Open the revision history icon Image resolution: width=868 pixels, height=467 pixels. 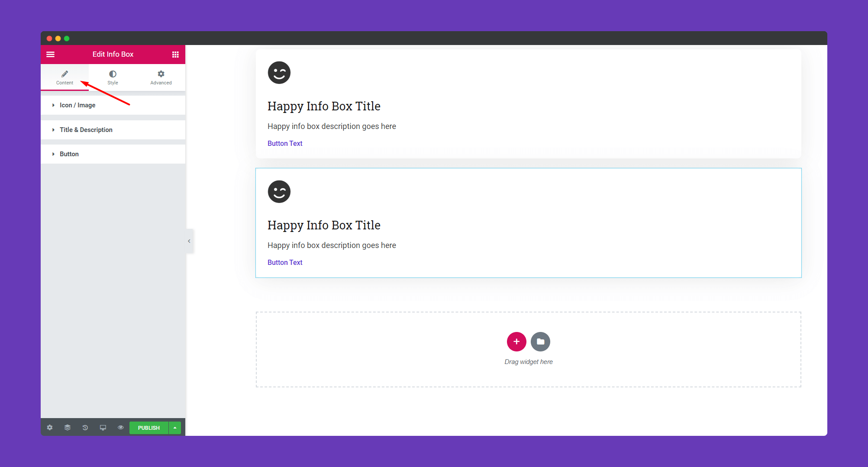click(x=85, y=428)
